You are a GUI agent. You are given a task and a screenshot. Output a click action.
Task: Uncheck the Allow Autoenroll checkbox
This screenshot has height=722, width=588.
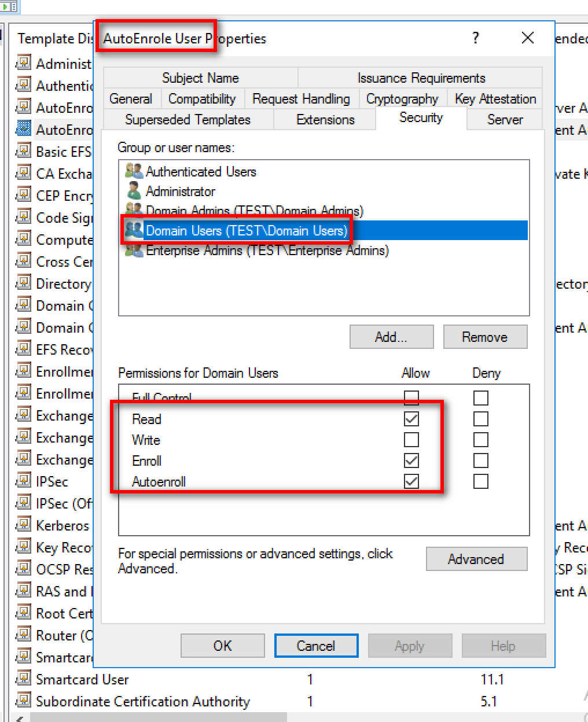point(411,481)
